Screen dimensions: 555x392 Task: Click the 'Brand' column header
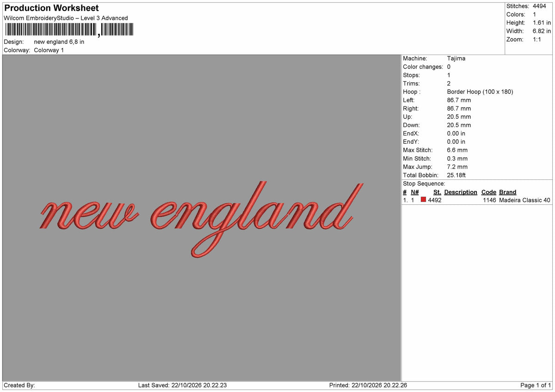[508, 192]
